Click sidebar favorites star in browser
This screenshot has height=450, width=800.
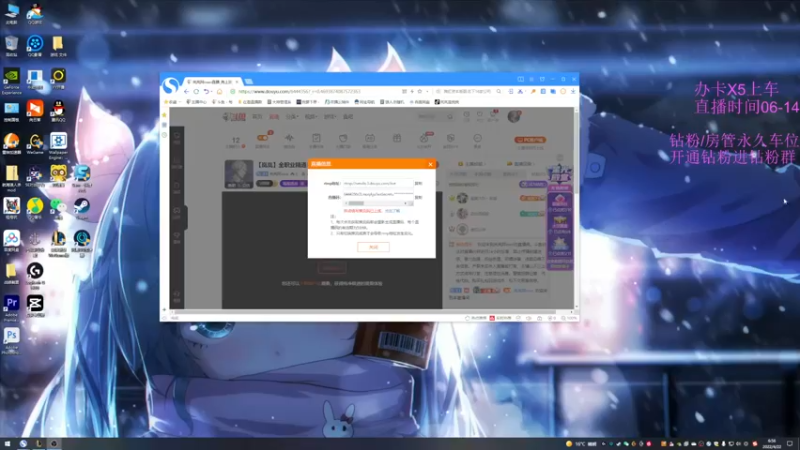164,115
